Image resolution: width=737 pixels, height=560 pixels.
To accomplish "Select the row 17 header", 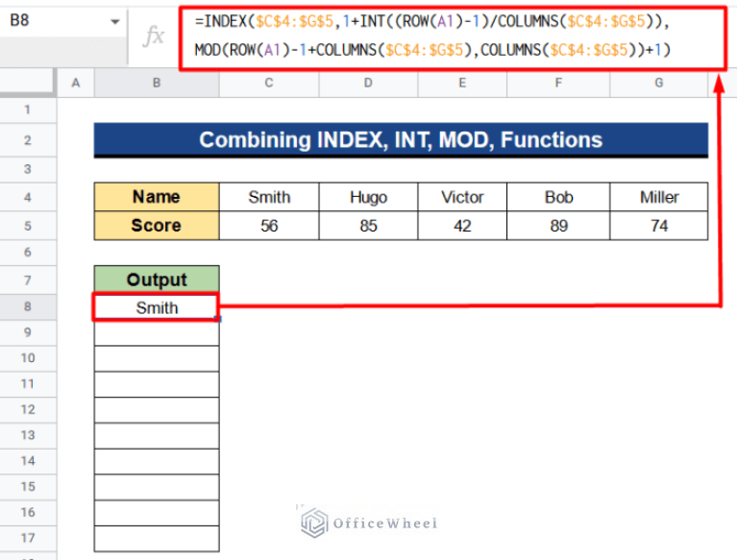I will pos(28,538).
